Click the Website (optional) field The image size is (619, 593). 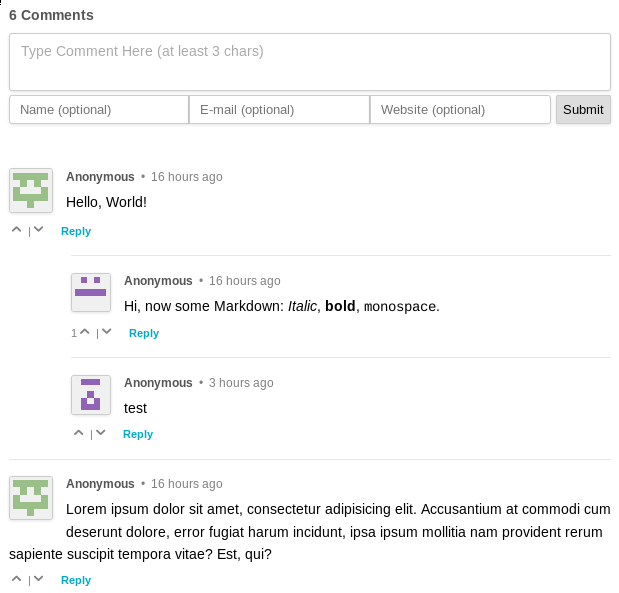coord(460,109)
